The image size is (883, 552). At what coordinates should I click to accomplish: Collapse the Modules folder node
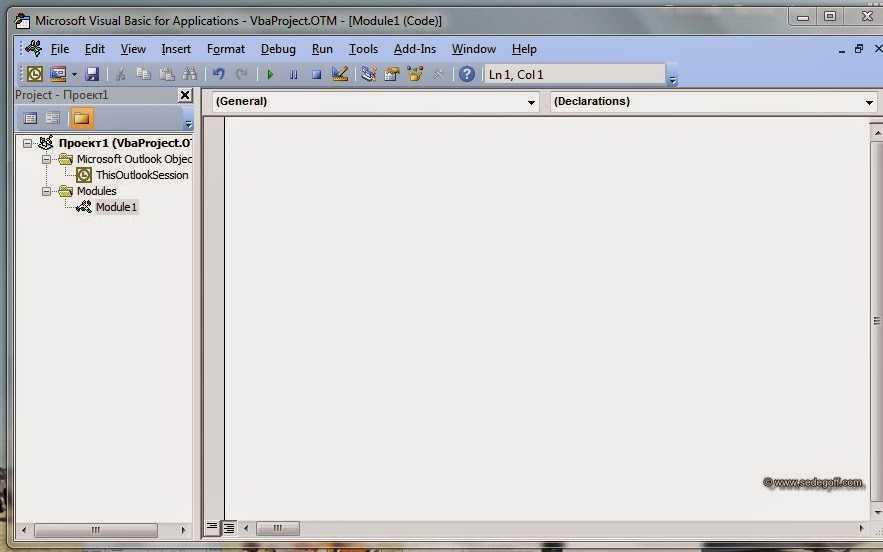pyautogui.click(x=46, y=192)
